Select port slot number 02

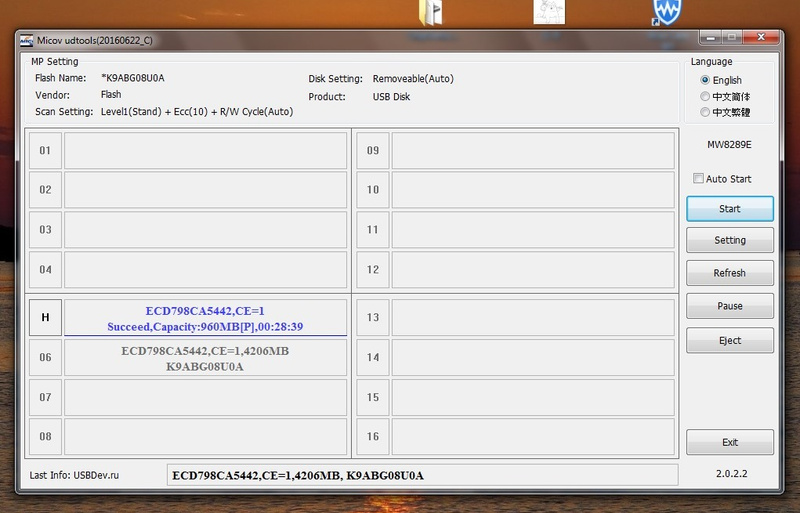point(45,190)
